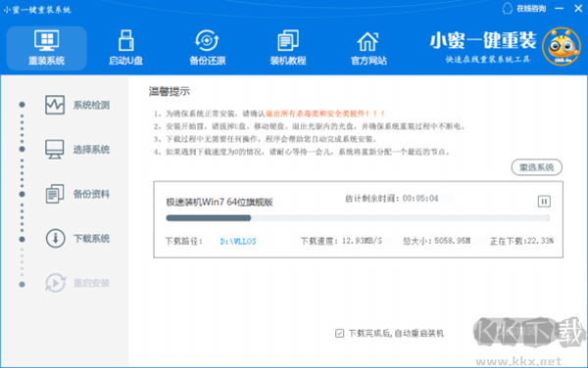Click the red 退出所有杀毒类和安全类软件 warning text

[324, 114]
